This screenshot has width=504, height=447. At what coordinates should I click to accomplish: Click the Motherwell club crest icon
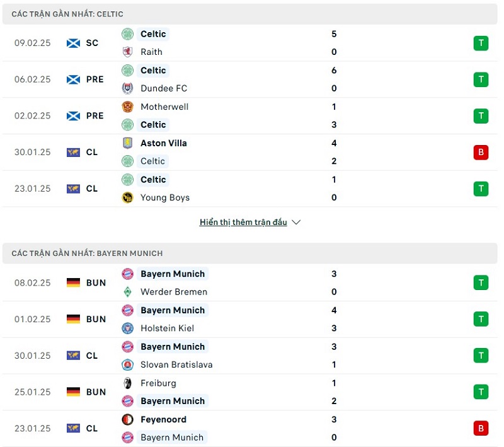click(x=128, y=107)
